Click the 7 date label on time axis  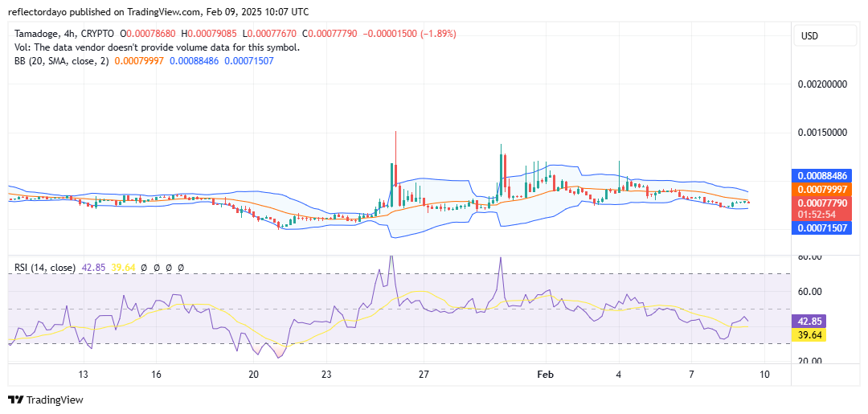click(x=692, y=375)
